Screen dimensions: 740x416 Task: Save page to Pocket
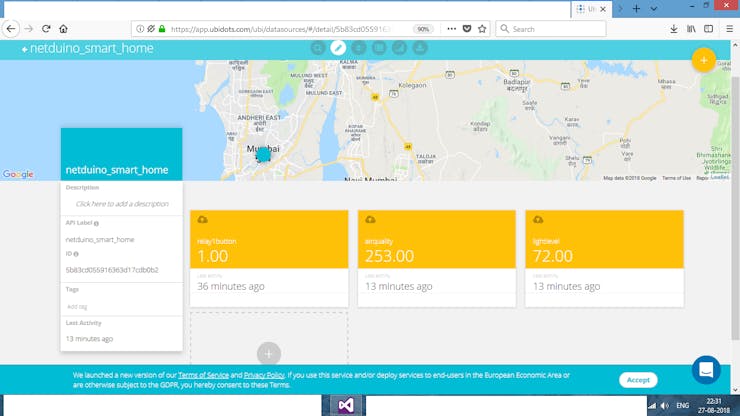467,29
